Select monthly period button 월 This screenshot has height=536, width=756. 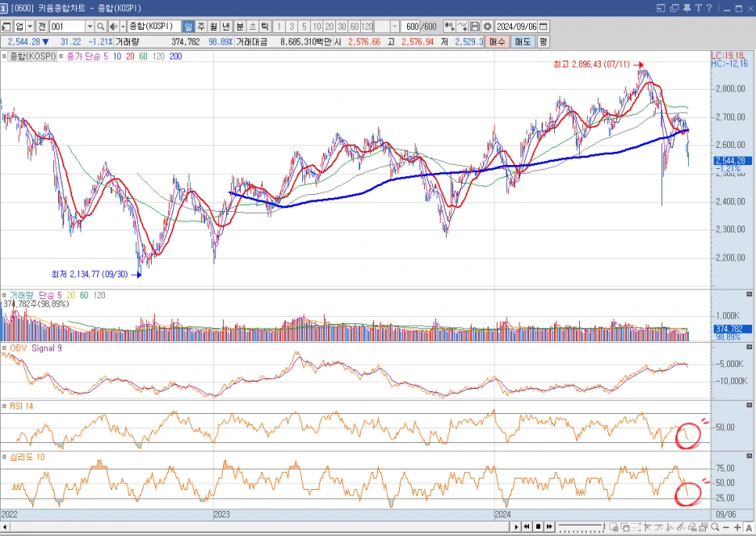click(x=213, y=27)
